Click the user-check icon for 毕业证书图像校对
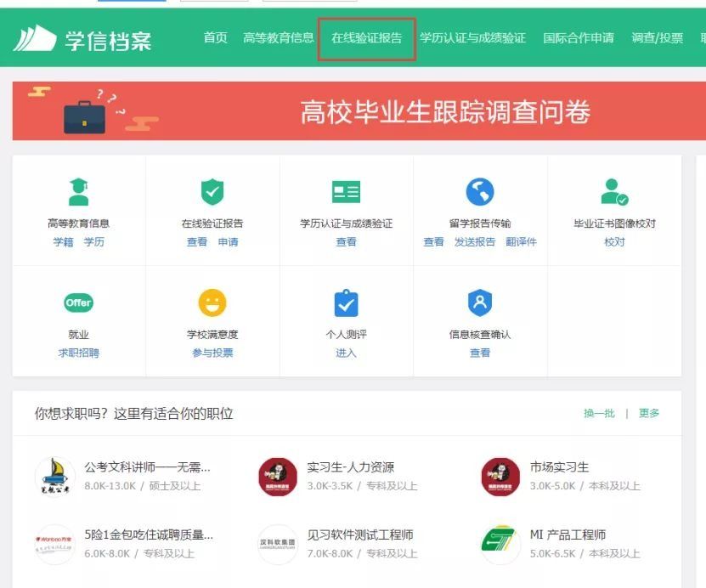Screen dimensions: 706x588 click(x=614, y=192)
